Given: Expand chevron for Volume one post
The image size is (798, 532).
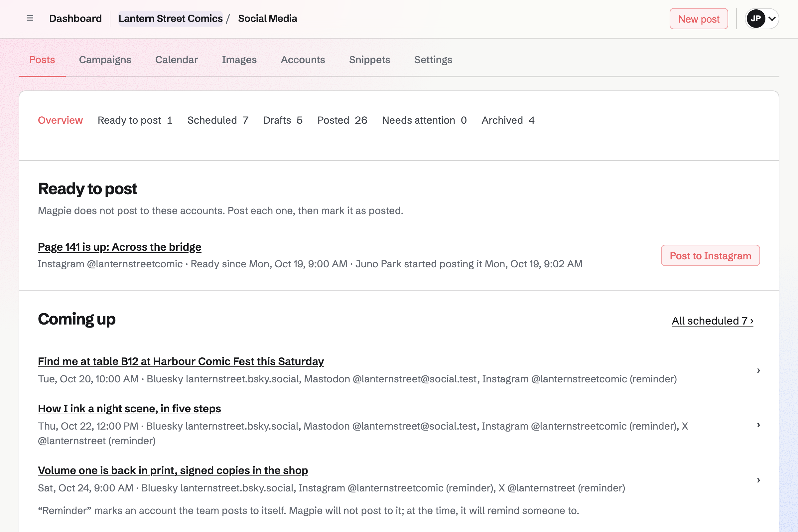Looking at the screenshot, I should [x=758, y=480].
